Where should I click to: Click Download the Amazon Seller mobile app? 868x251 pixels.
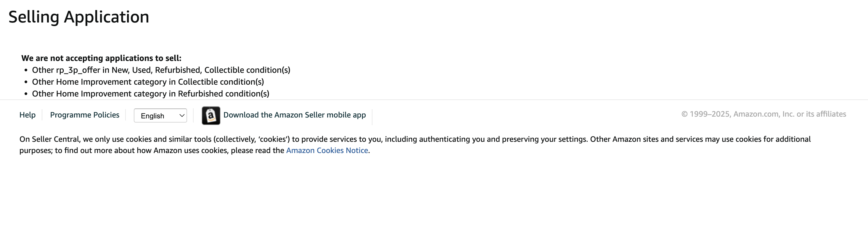click(295, 115)
